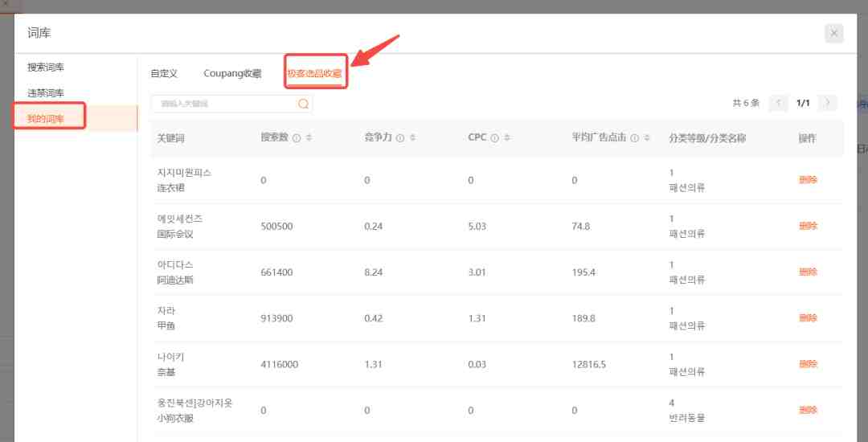Screen dimensions: 868x442
Task: Delete the 连衣裙 keyword row
Action: pos(808,180)
